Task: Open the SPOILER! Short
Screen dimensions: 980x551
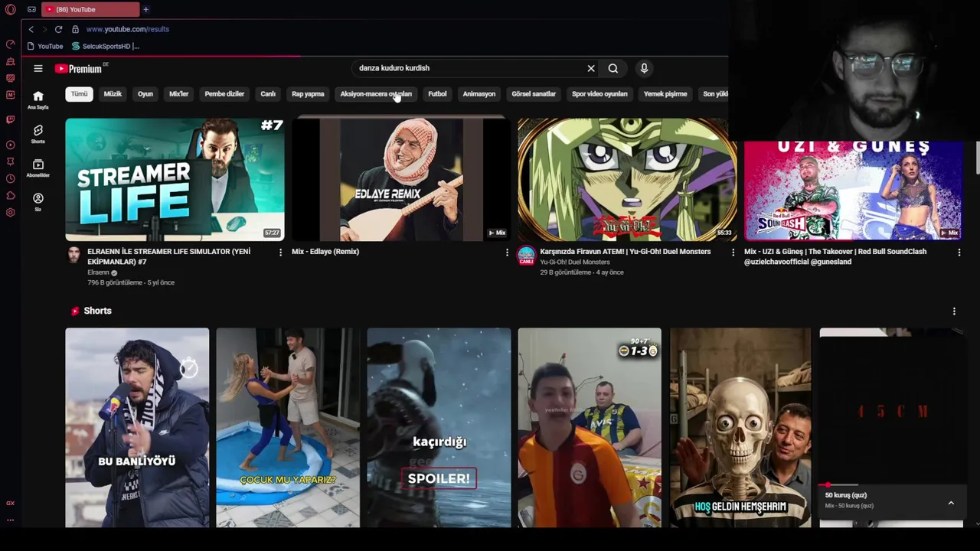Action: [439, 427]
